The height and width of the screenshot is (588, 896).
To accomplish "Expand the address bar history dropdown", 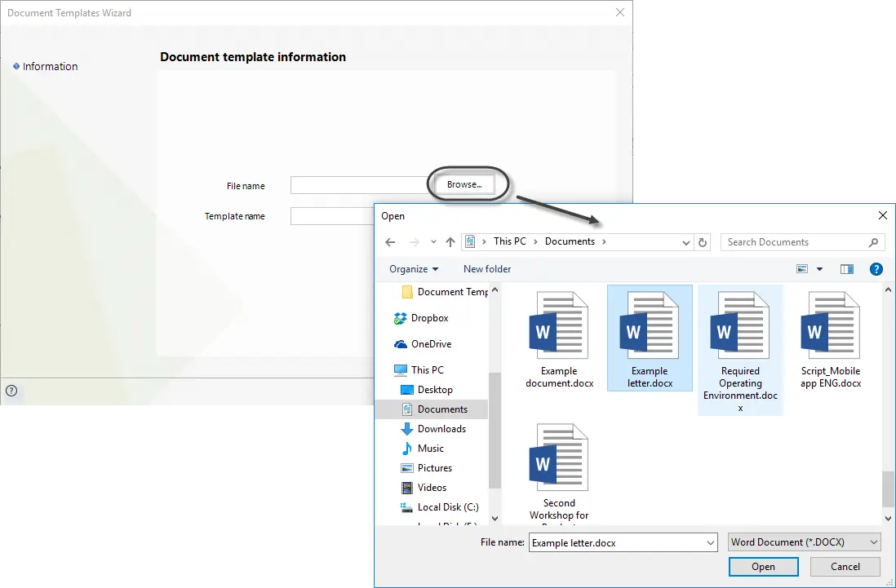I will (686, 242).
